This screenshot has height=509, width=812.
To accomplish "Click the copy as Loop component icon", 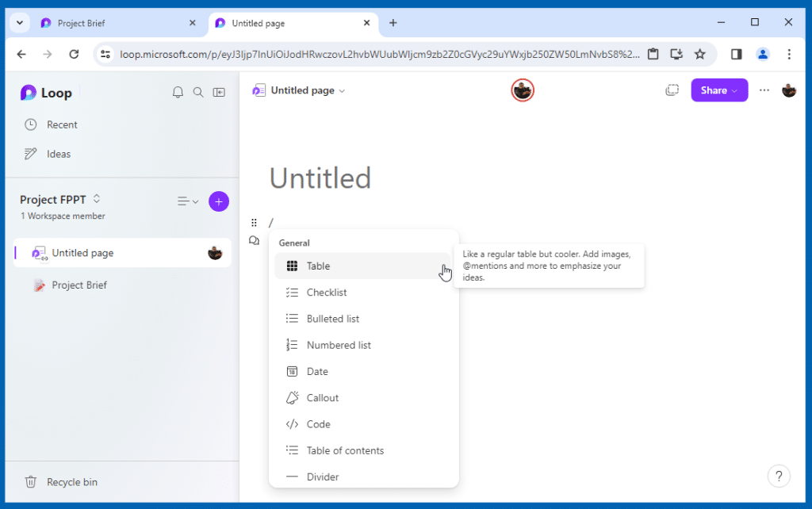I will click(672, 90).
